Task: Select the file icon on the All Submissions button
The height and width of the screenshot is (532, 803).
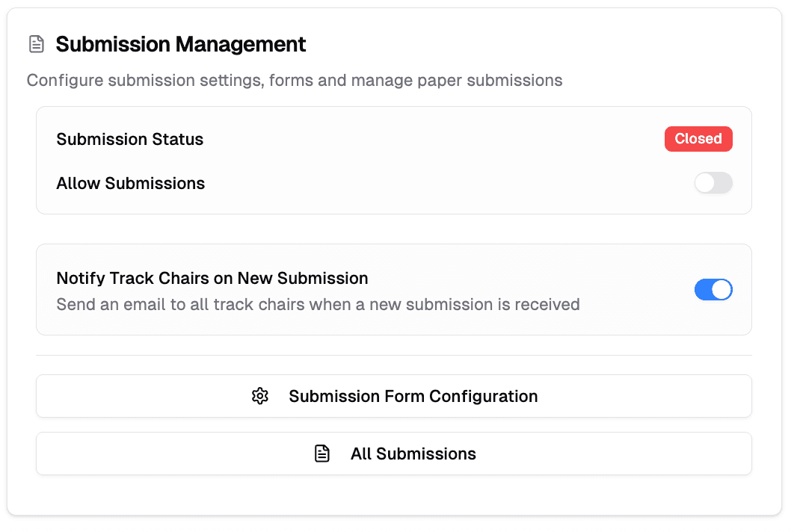Action: tap(321, 453)
